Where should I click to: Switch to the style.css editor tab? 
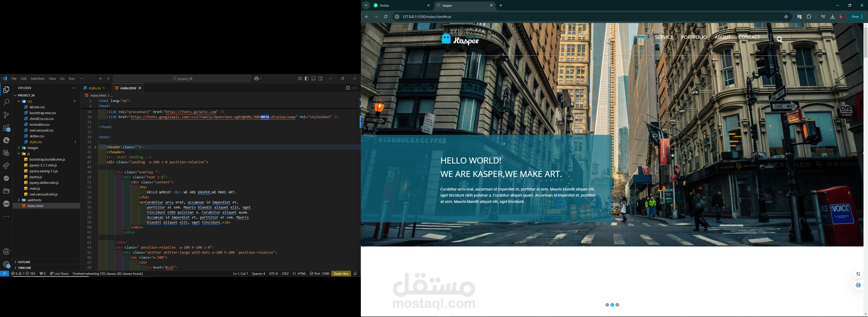[x=95, y=88]
